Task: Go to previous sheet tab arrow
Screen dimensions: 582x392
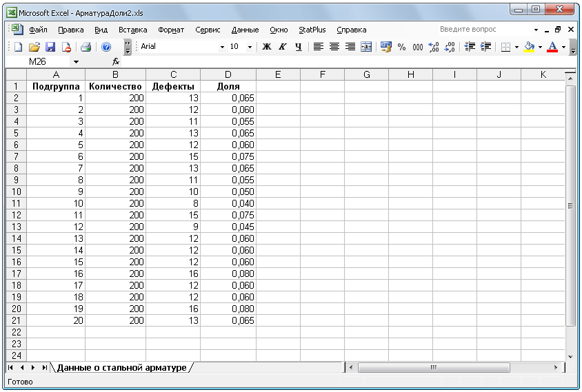Action: [x=22, y=367]
